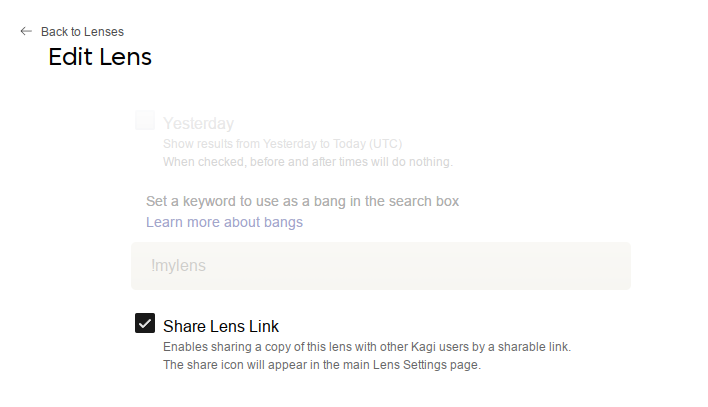Click the '(UTC)' text in Yesterday description

tap(385, 144)
